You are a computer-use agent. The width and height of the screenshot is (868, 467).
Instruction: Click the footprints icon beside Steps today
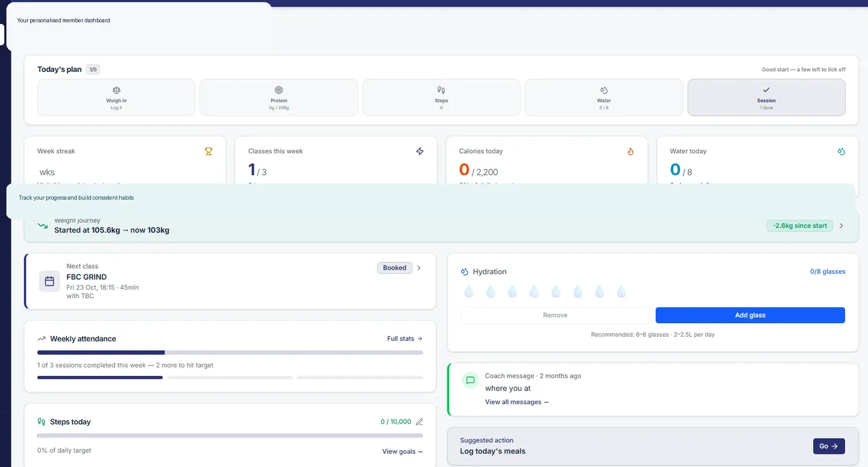point(42,422)
